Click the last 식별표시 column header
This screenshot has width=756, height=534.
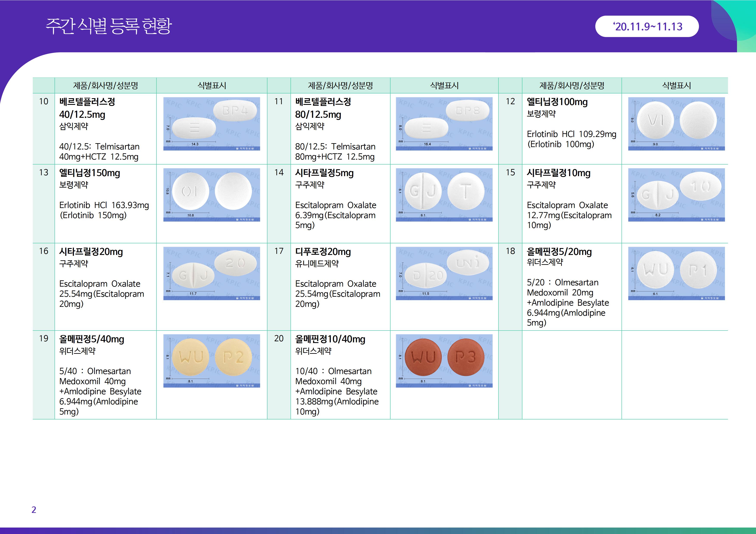click(x=676, y=85)
